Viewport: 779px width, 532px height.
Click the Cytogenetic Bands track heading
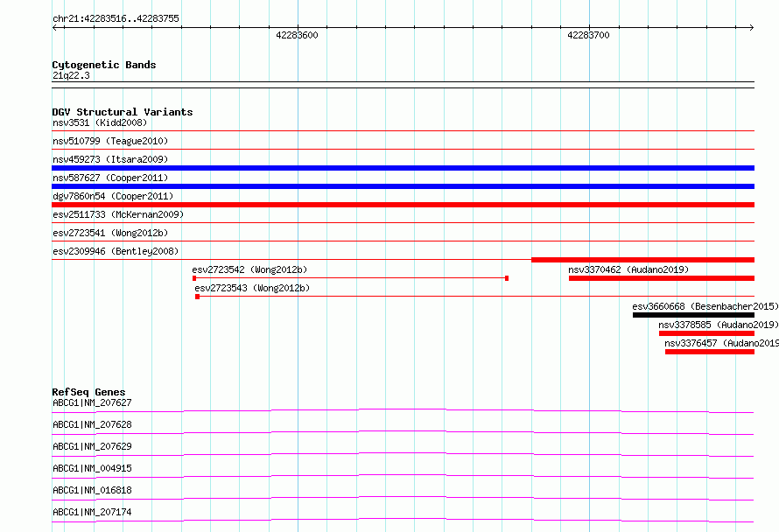coord(104,65)
